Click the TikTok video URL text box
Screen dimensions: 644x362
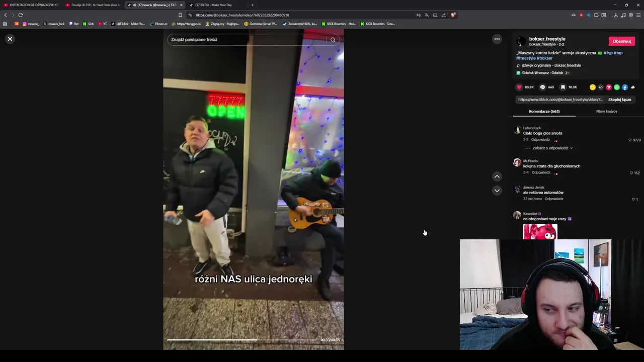[560, 100]
